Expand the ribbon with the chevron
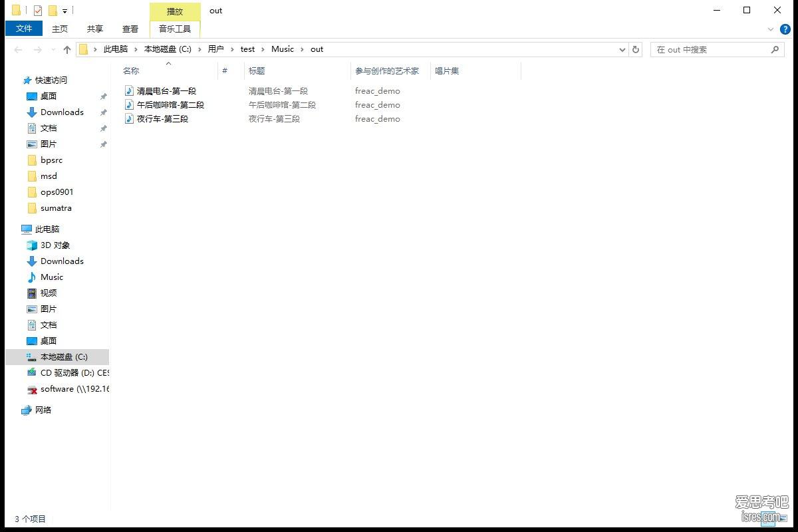 click(x=771, y=29)
